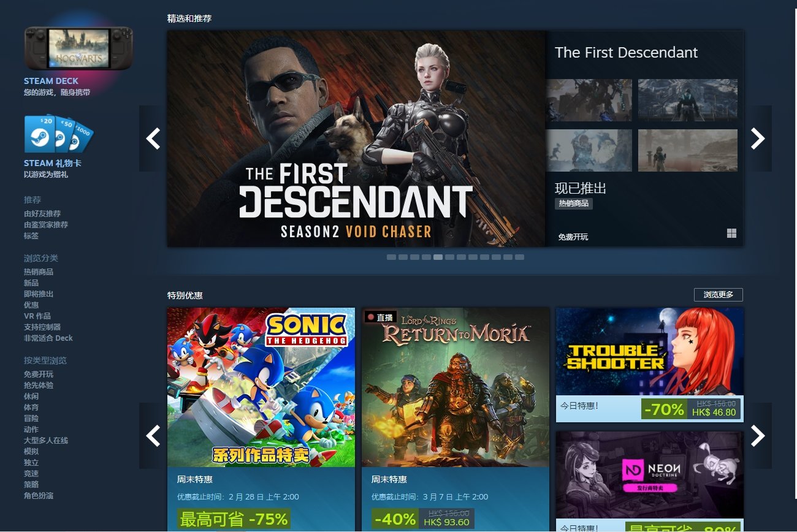Open the Steam Deck promotional image
Screen dimensions: 797x532
click(x=78, y=48)
